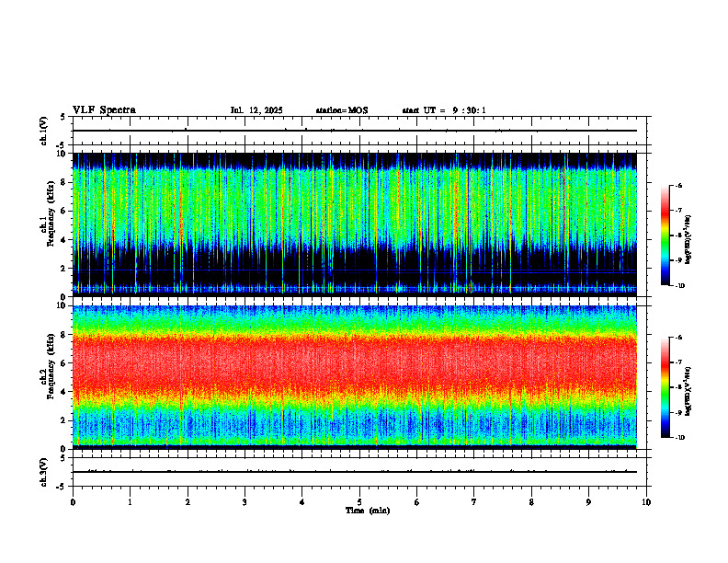Click the ch.1 frequency tick label "6"
The height and width of the screenshot is (563, 728).
pyautogui.click(x=64, y=211)
